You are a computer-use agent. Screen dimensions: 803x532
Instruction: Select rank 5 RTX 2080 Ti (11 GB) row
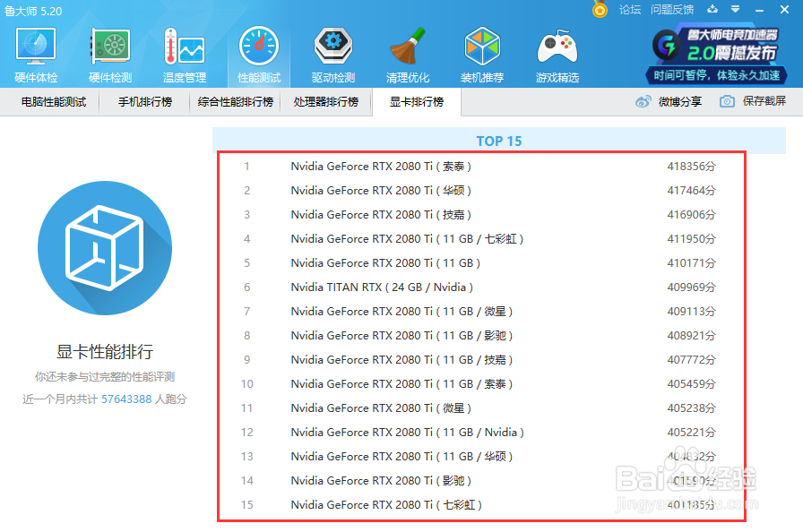[481, 263]
